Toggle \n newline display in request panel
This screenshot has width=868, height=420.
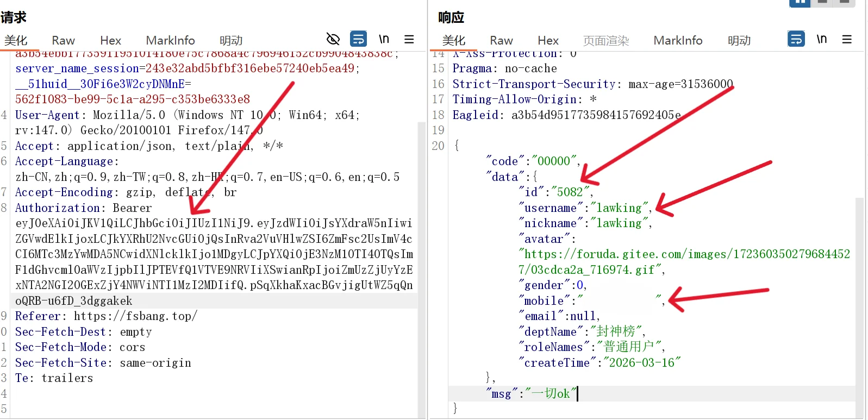(x=384, y=39)
